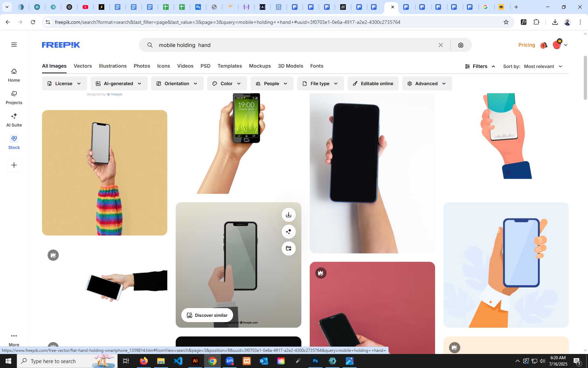Expand the People filter dropdown
Image resolution: width=588 pixels, height=368 pixels.
[272, 83]
